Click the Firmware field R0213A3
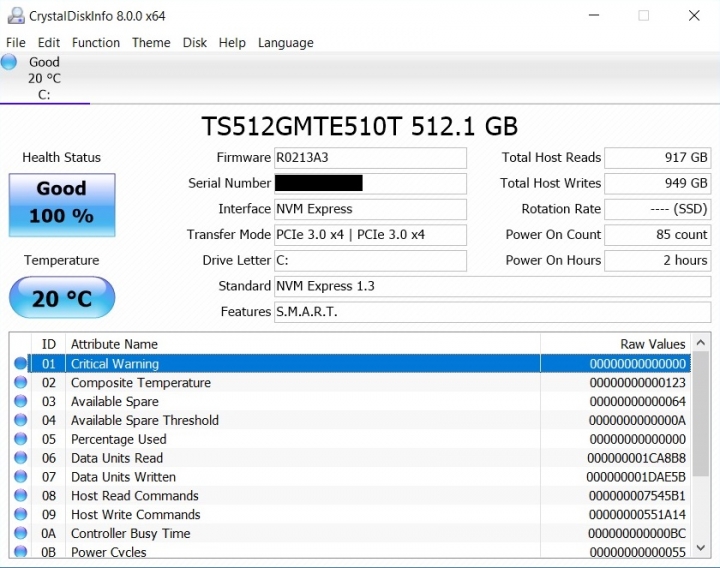The width and height of the screenshot is (720, 568). click(x=370, y=157)
